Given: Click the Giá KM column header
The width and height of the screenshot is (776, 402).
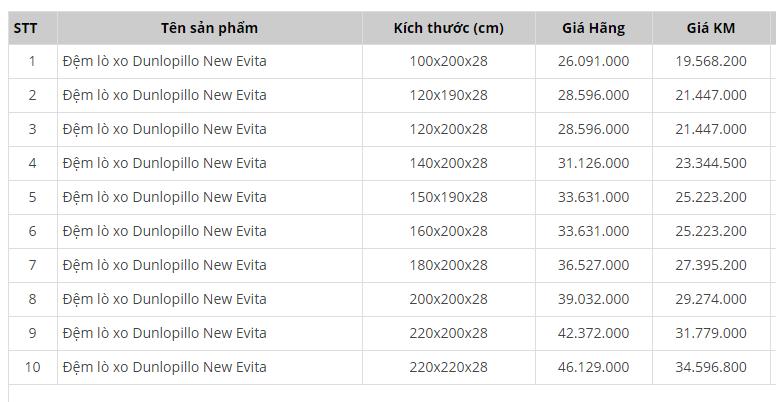Looking at the screenshot, I should pyautogui.click(x=711, y=28).
